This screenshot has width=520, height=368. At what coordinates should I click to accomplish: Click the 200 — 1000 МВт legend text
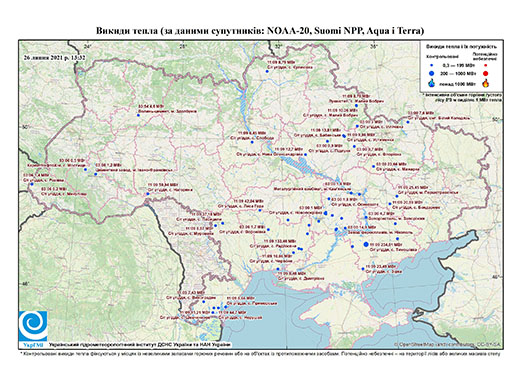coord(459,73)
